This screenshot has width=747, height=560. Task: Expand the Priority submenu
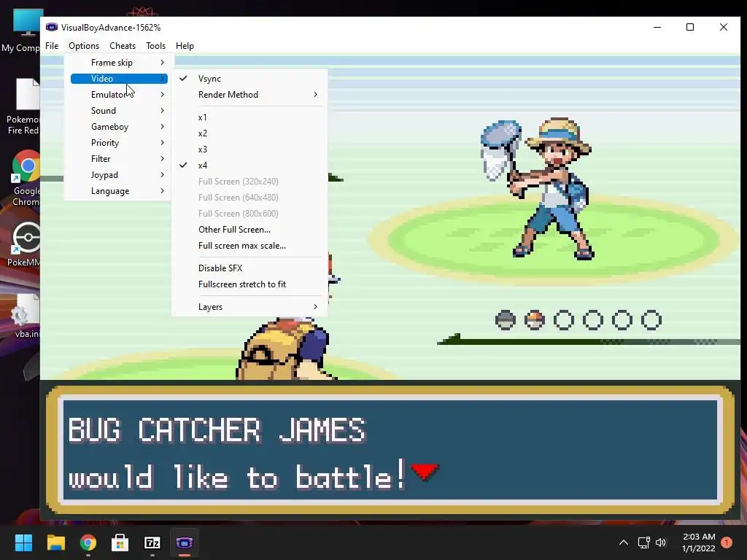click(x=119, y=143)
